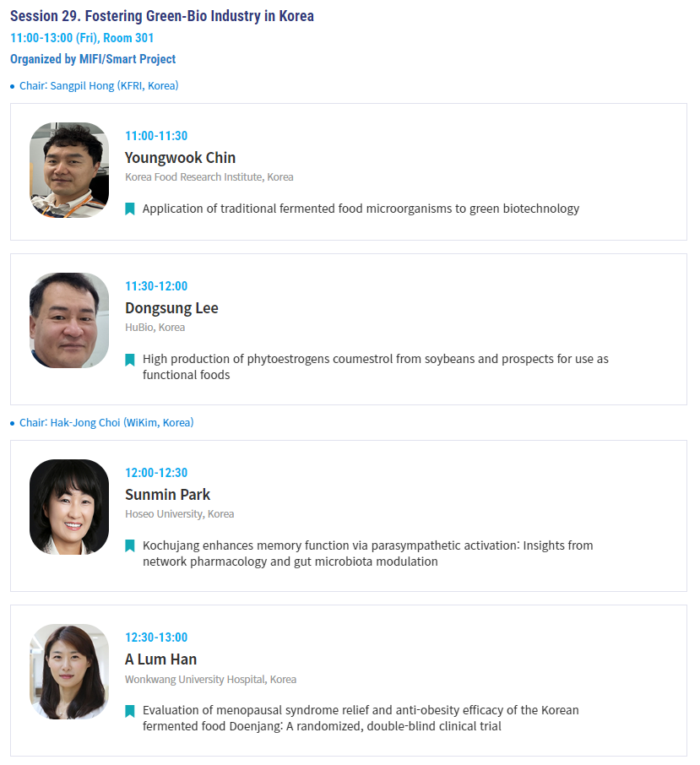
Task: Open Youngwook Chin's speaker photo
Action: click(x=69, y=170)
